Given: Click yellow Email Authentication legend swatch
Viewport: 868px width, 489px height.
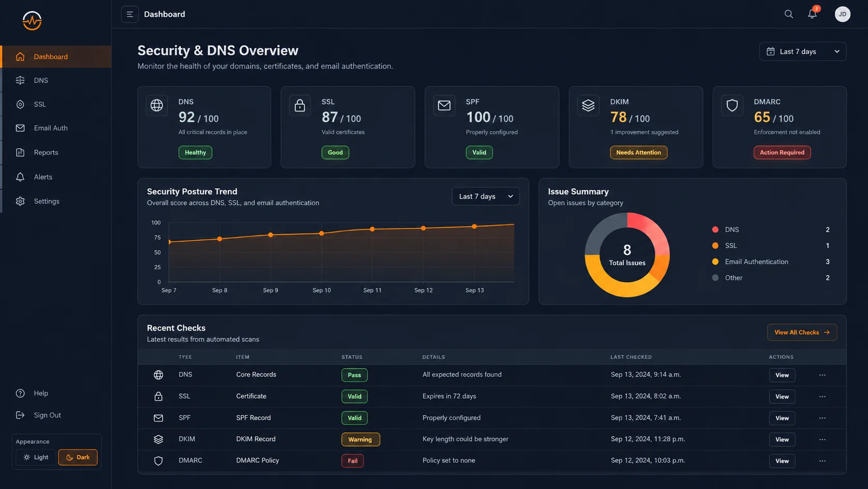Looking at the screenshot, I should click(715, 262).
